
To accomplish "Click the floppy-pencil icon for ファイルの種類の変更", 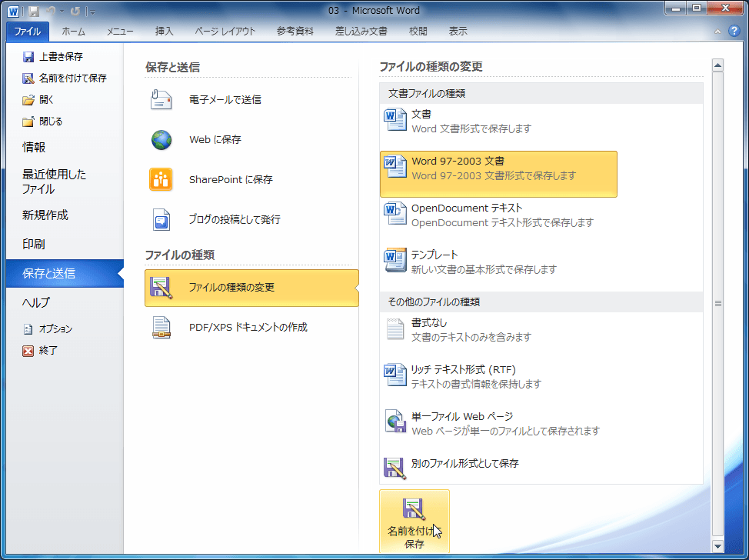I will tap(161, 288).
